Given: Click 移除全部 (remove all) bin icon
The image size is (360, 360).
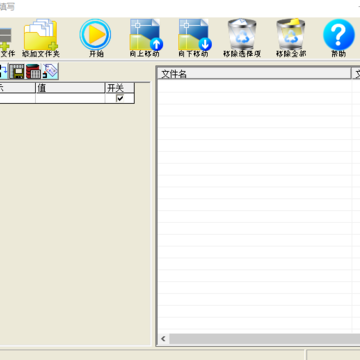Looking at the screenshot, I should (x=291, y=35).
